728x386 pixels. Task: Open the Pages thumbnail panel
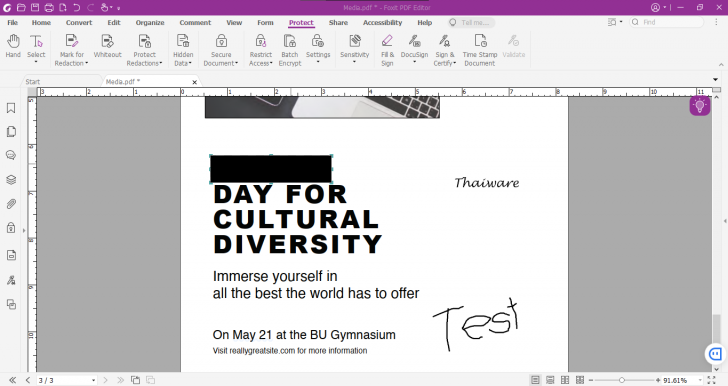11,132
